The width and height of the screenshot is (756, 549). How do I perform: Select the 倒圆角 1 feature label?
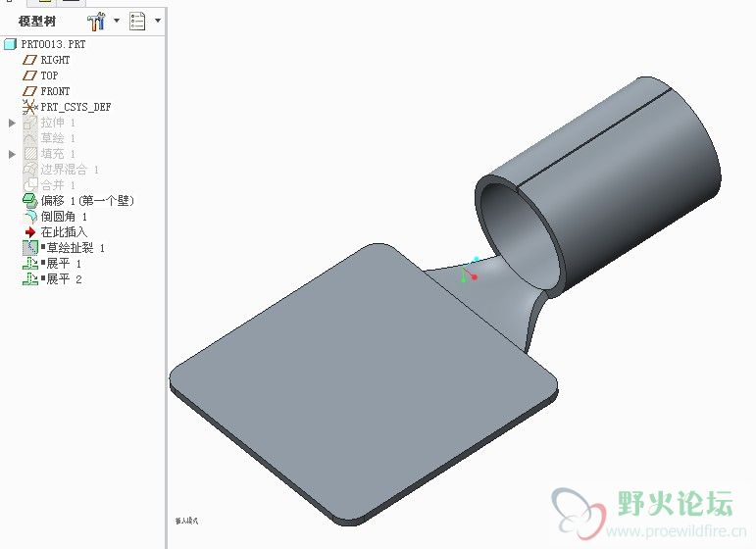64,217
